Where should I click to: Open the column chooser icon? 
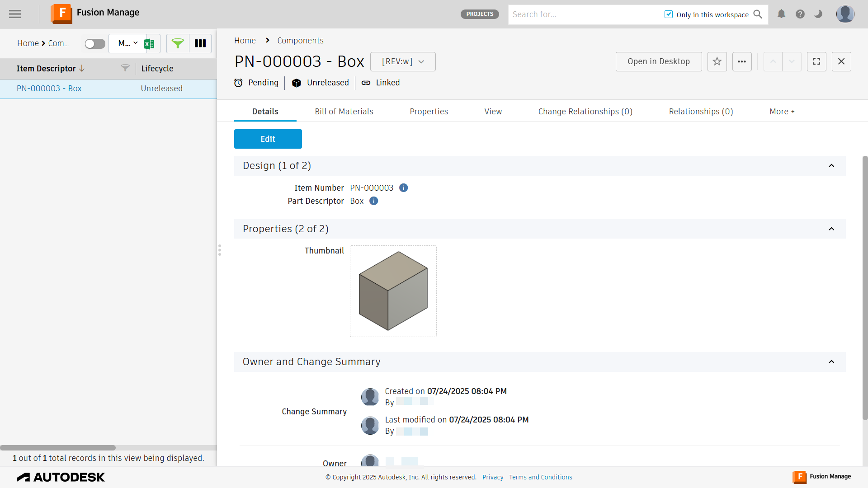tap(200, 43)
